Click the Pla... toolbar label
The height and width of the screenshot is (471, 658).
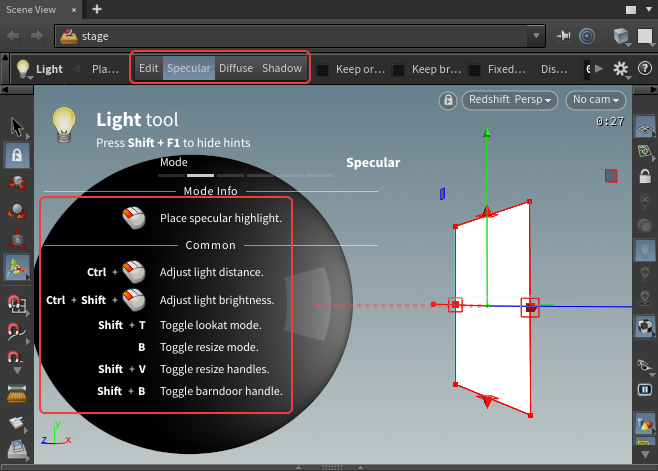105,69
